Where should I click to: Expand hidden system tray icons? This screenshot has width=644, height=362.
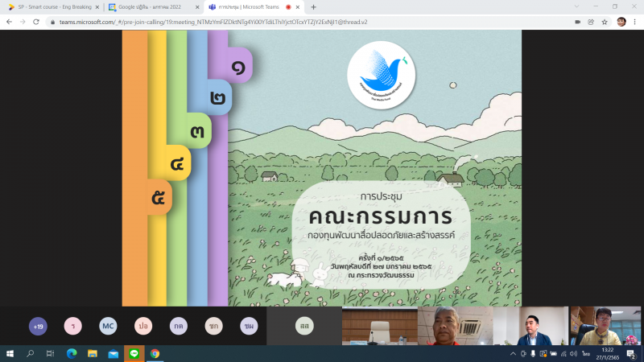point(513,354)
